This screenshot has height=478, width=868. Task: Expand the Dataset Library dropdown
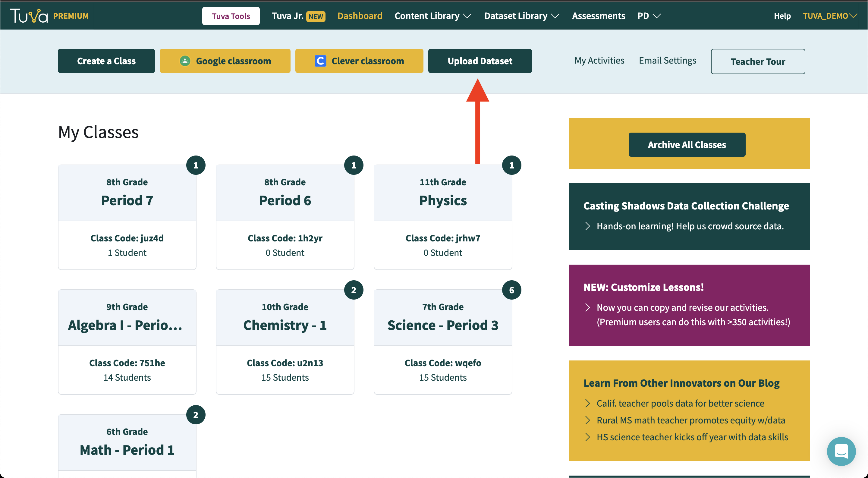[522, 16]
